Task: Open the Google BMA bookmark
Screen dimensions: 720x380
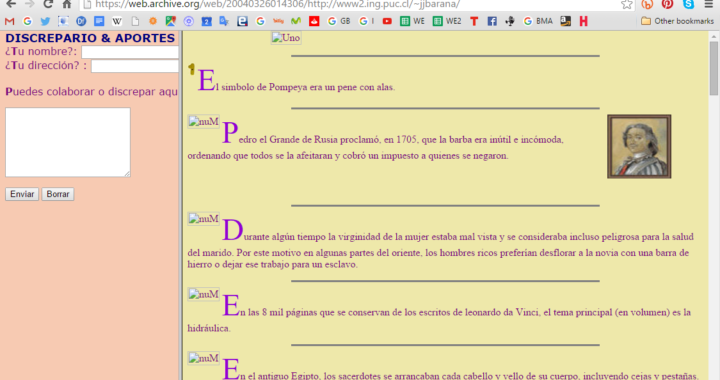Action: tap(538, 21)
